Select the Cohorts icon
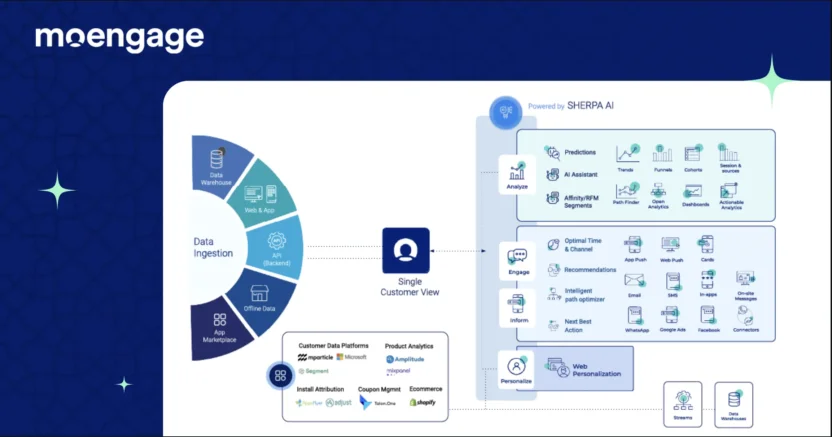The width and height of the screenshot is (832, 437). coord(693,153)
